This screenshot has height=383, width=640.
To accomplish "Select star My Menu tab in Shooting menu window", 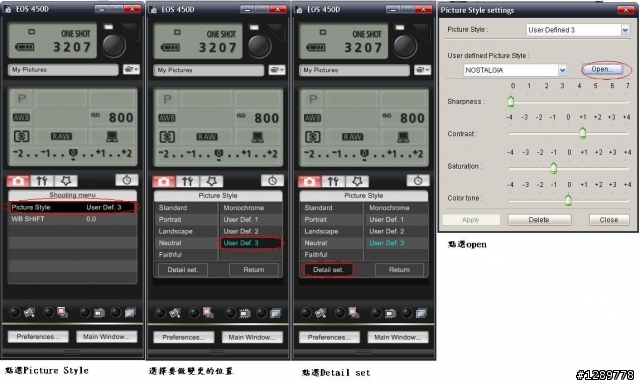I will 65,180.
